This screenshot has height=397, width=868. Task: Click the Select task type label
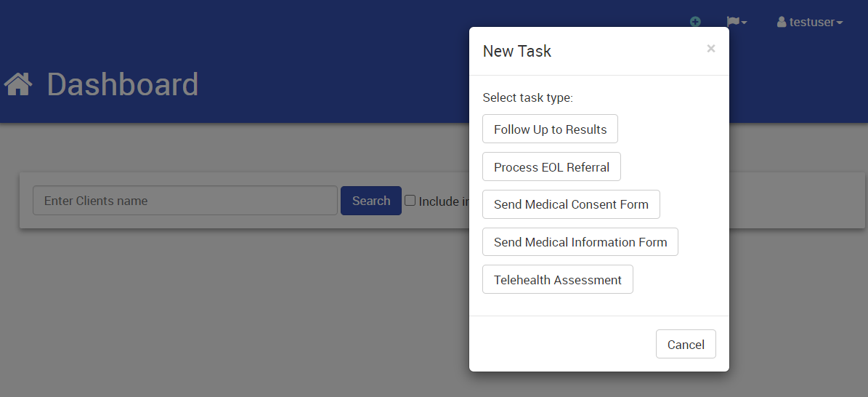527,97
